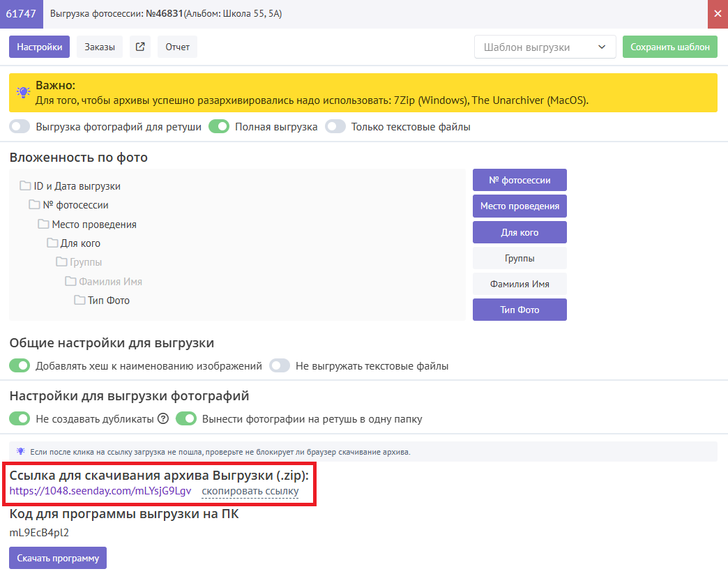The height and width of the screenshot is (576, 728).
Task: Click Скачать программу button
Action: point(58,558)
